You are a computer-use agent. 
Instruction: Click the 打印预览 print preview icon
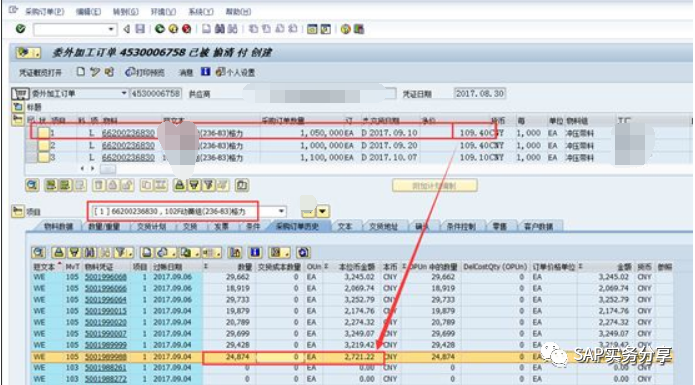point(130,72)
